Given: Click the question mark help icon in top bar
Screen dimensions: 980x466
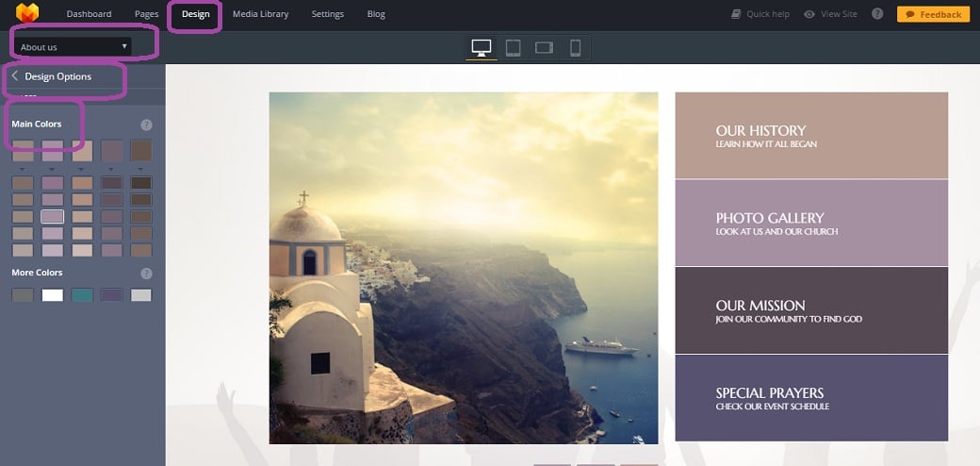Looking at the screenshot, I should (877, 14).
